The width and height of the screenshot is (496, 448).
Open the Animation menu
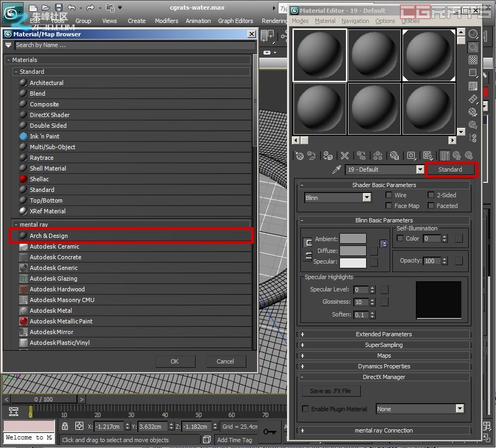[198, 21]
